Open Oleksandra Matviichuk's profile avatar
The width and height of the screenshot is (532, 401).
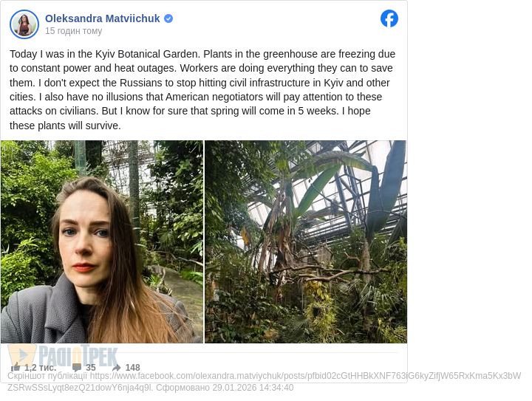coord(24,24)
